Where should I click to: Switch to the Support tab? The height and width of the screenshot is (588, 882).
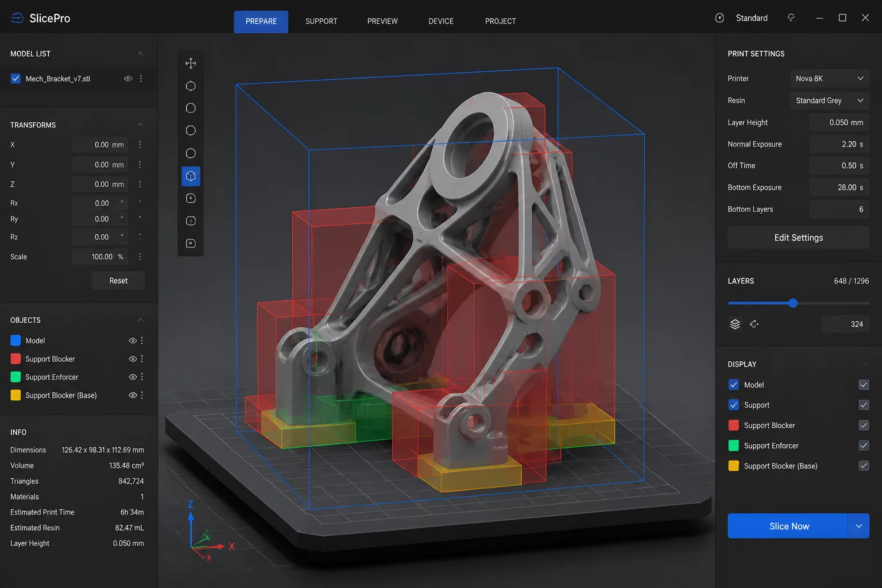click(322, 21)
